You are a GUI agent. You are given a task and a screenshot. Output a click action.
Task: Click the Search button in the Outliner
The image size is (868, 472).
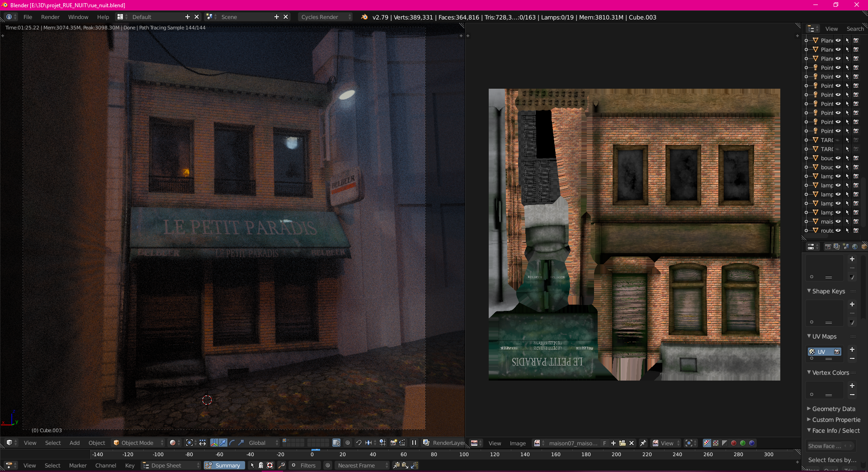click(855, 29)
